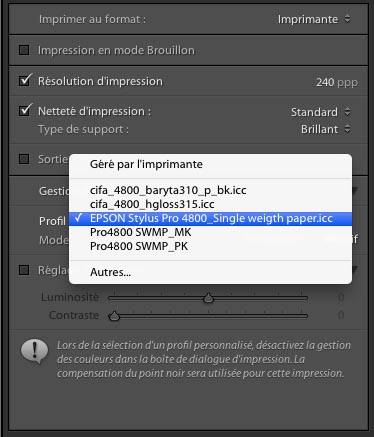
Task: Tick the Sortie checkbox
Action: pos(24,159)
